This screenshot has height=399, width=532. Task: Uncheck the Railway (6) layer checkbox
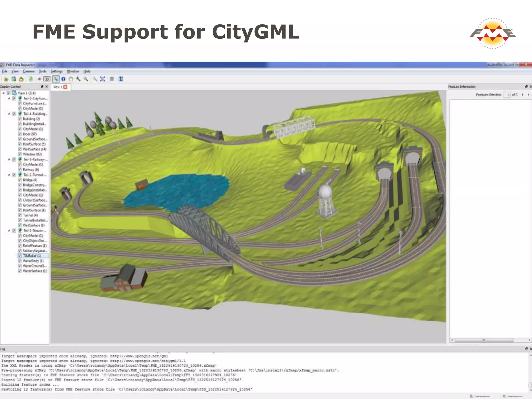[19, 170]
